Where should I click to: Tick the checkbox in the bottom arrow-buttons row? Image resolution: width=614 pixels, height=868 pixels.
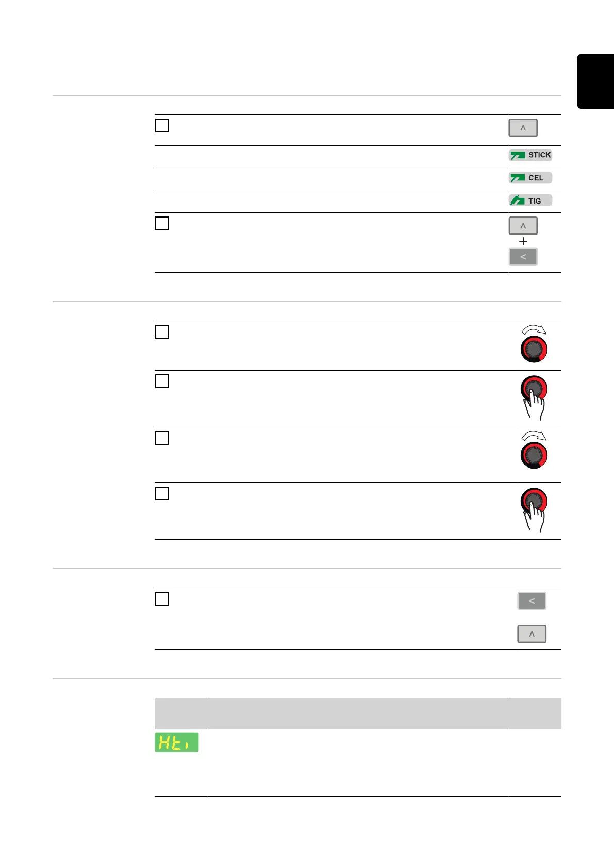point(162,598)
